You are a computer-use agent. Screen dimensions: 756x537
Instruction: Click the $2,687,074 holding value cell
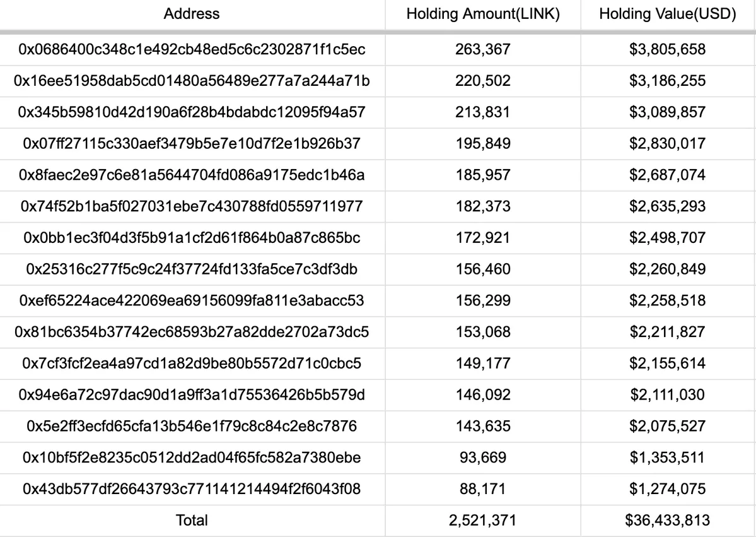pyautogui.click(x=667, y=175)
